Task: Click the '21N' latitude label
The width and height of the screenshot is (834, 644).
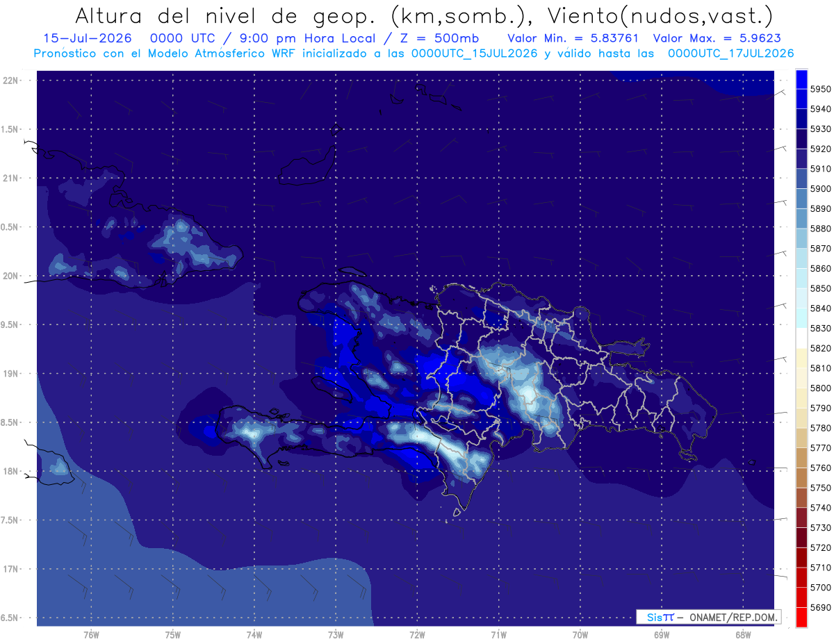Action: pos(10,178)
